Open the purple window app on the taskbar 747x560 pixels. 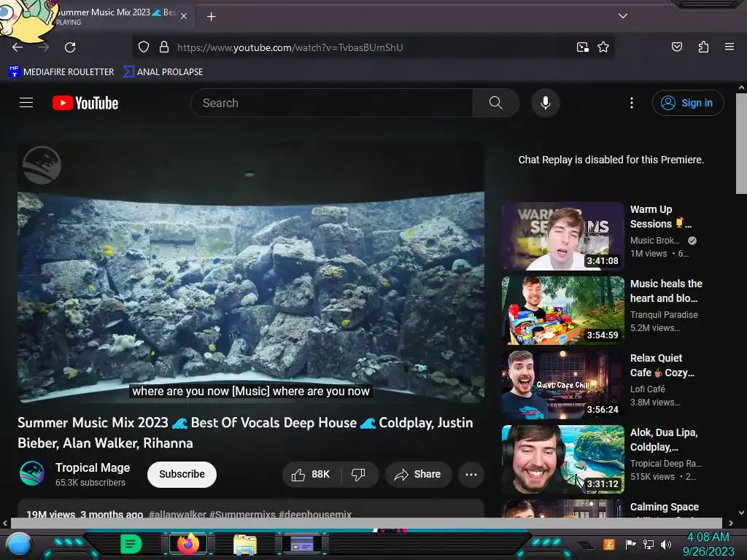tap(301, 543)
